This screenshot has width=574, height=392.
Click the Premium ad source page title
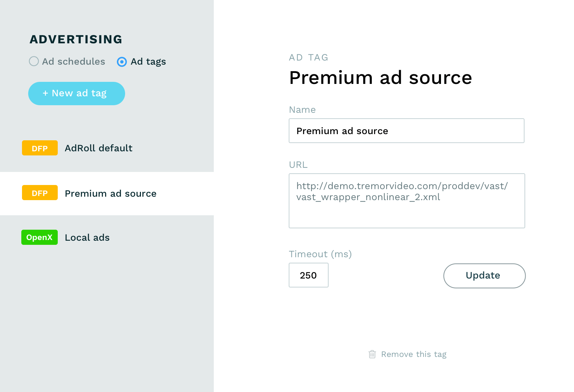380,78
